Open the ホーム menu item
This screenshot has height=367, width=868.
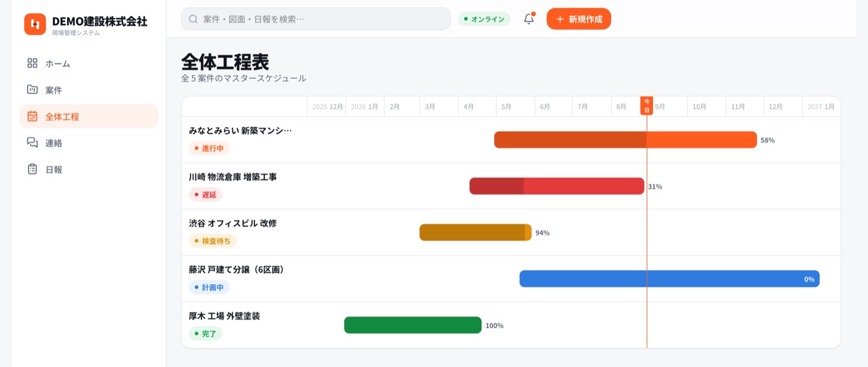89,63
